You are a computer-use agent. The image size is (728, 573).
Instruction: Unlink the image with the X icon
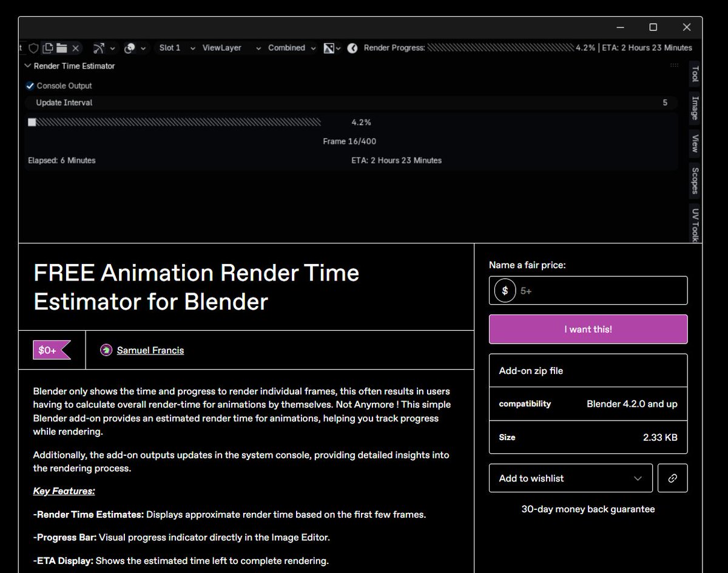[75, 48]
